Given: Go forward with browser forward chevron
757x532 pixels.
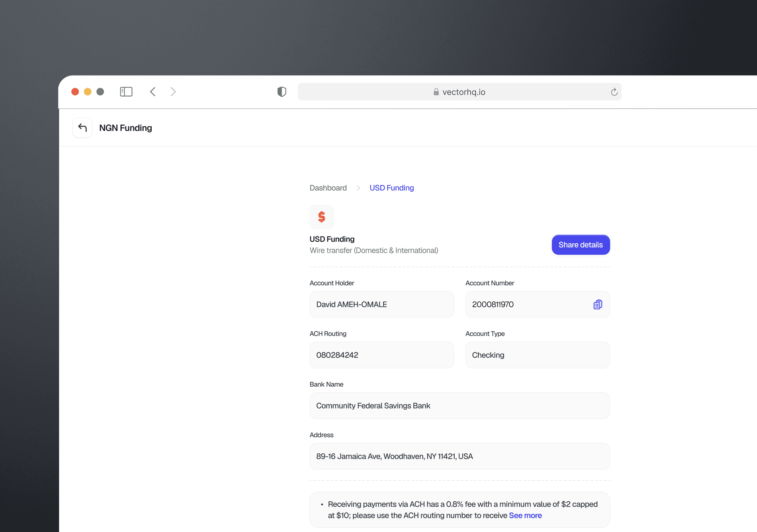Looking at the screenshot, I should [x=173, y=92].
